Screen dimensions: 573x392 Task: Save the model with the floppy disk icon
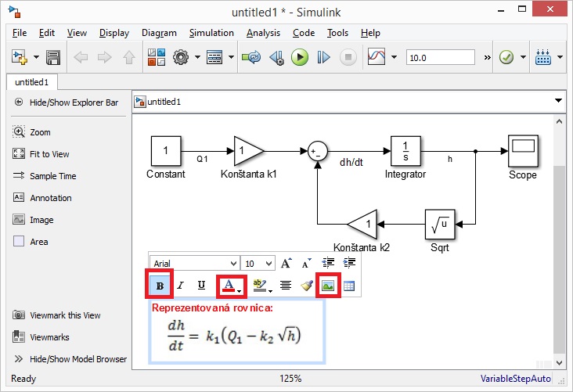coord(53,57)
